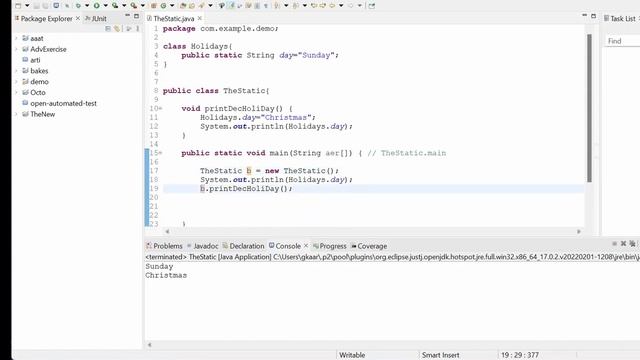640x360 pixels.
Task: Click the External Tools run icon
Action: coord(133,6)
